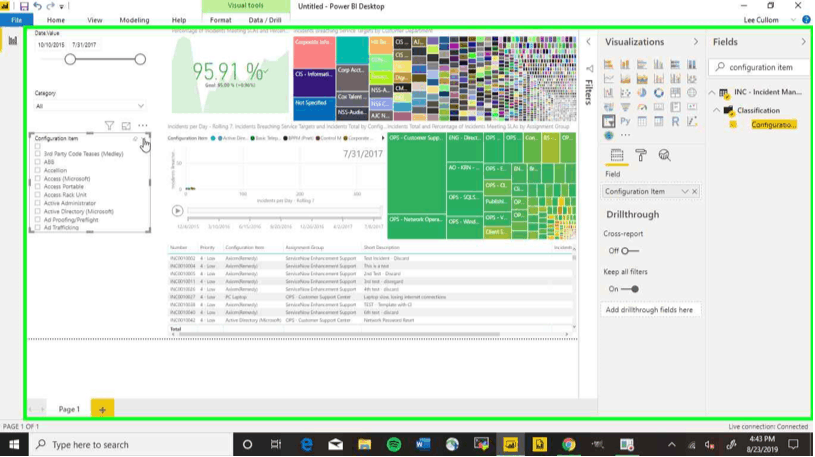815x457 pixels.
Task: Open the Fields well tab icon
Action: pos(617,155)
